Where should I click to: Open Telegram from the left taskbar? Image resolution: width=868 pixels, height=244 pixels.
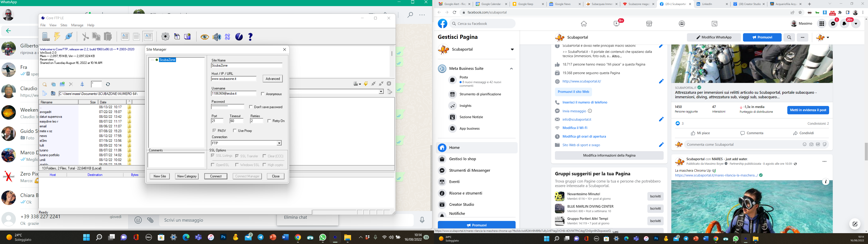(x=261, y=237)
